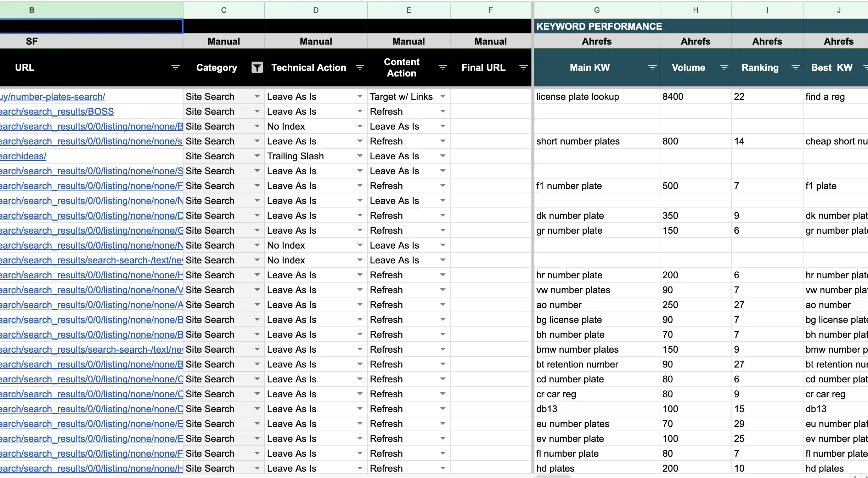Viewport: 868px width, 478px height.
Task: Open the search_results/BOSS link
Action: (x=57, y=112)
